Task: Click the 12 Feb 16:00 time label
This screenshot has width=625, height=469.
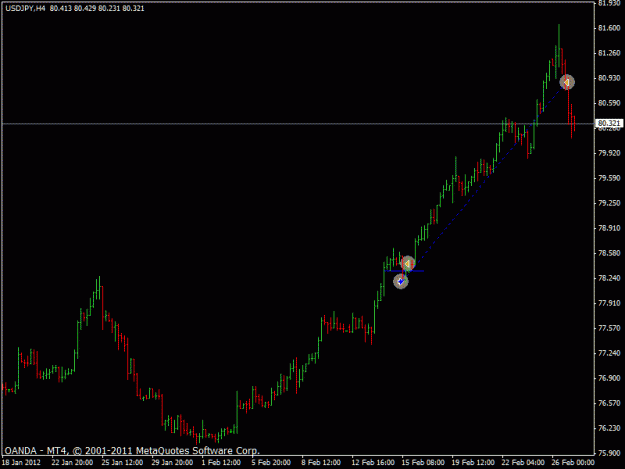Action: [x=373, y=463]
